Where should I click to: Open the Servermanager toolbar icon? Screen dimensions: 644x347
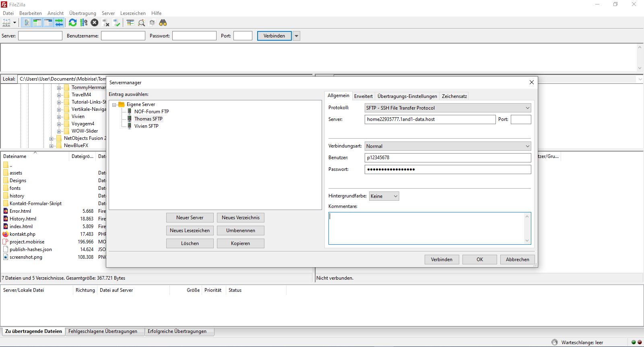6,23
